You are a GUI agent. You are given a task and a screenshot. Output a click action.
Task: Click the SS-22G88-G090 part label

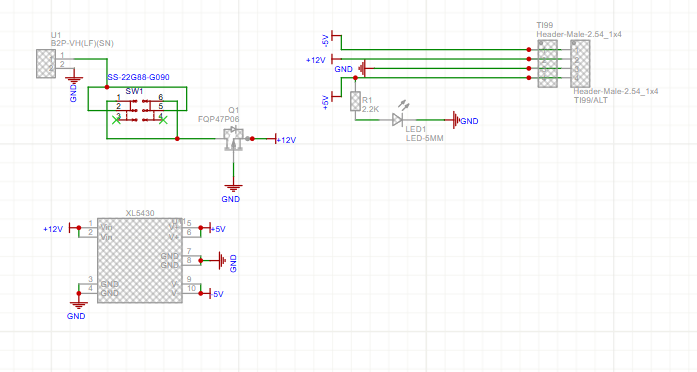[138, 77]
